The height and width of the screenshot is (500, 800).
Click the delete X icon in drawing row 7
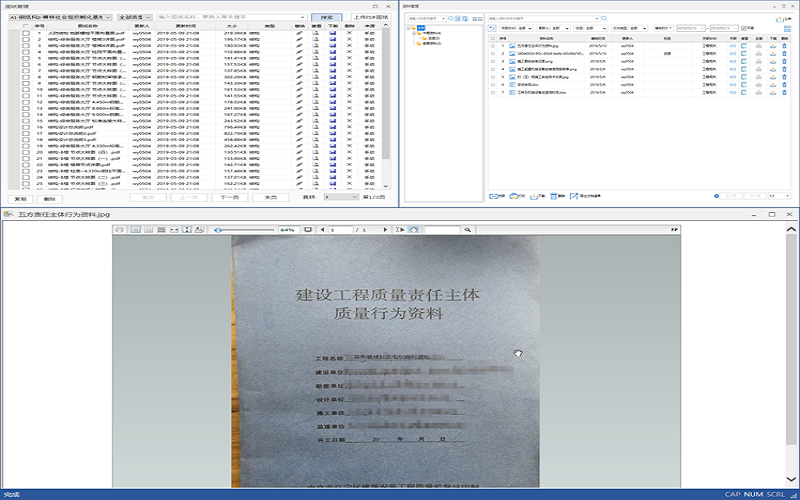coord(349,71)
